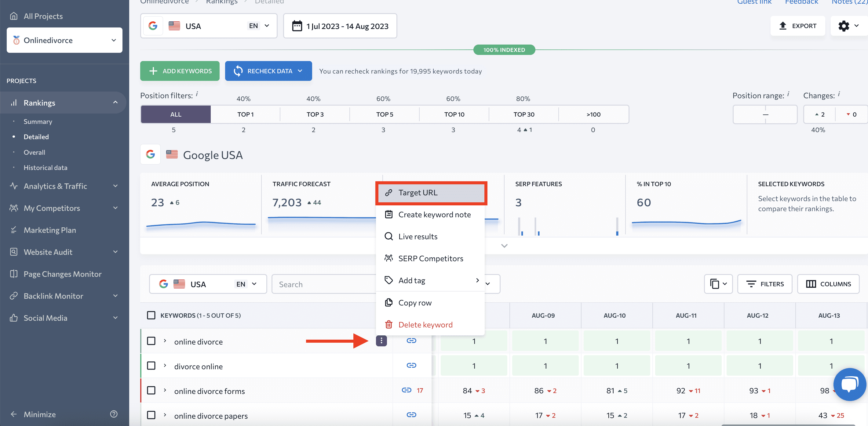This screenshot has width=868, height=426.
Task: Open All Projects home icon
Action: [14, 16]
